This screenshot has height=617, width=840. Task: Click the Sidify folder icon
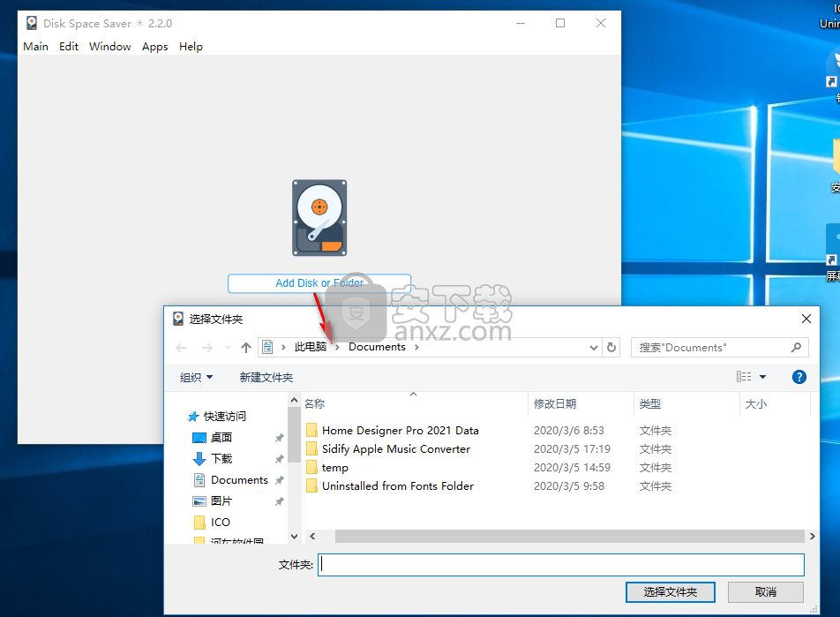click(x=311, y=448)
